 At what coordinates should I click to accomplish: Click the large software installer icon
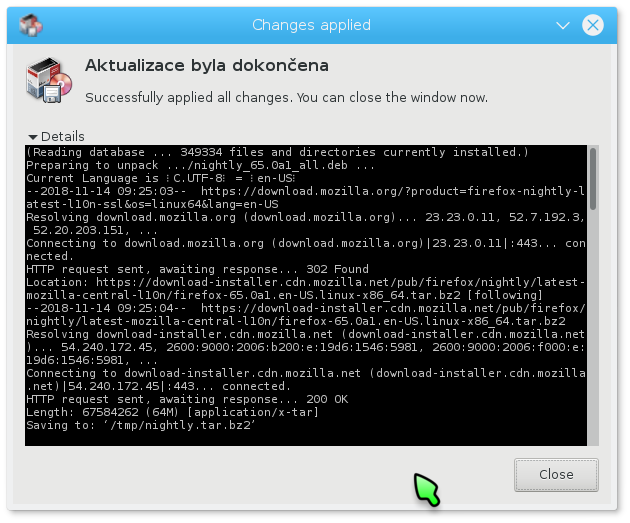coord(49,80)
